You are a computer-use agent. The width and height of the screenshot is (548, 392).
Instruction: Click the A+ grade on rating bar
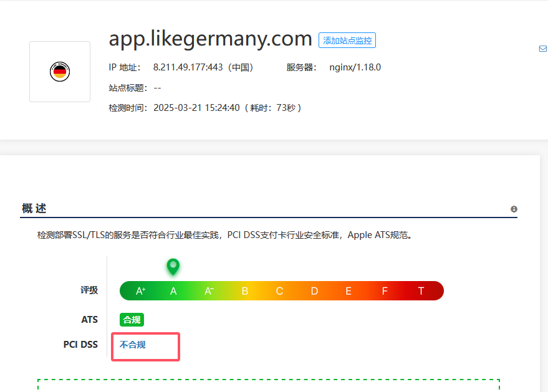pyautogui.click(x=141, y=291)
